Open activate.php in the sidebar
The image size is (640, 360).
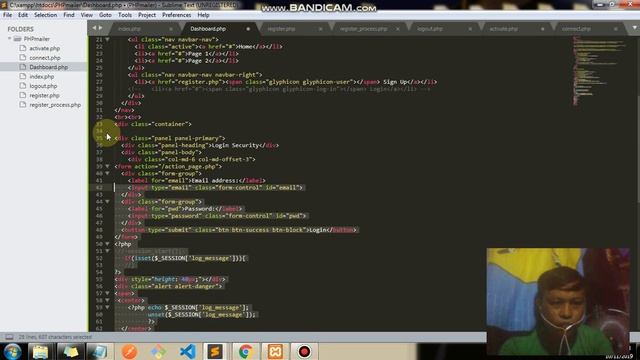44,48
